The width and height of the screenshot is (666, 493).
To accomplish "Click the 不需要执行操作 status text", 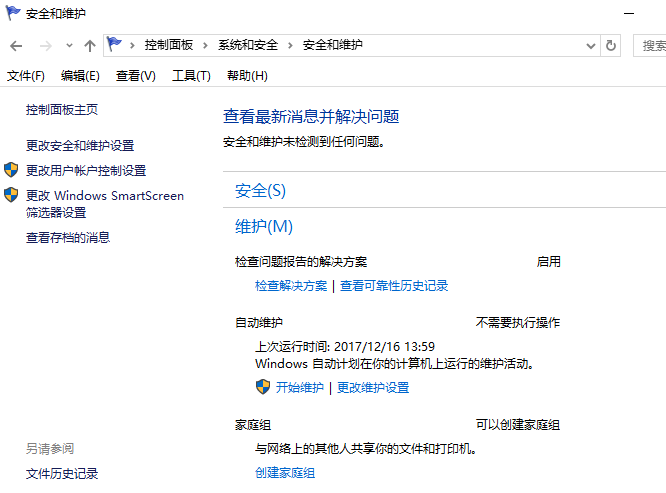I will coord(518,323).
